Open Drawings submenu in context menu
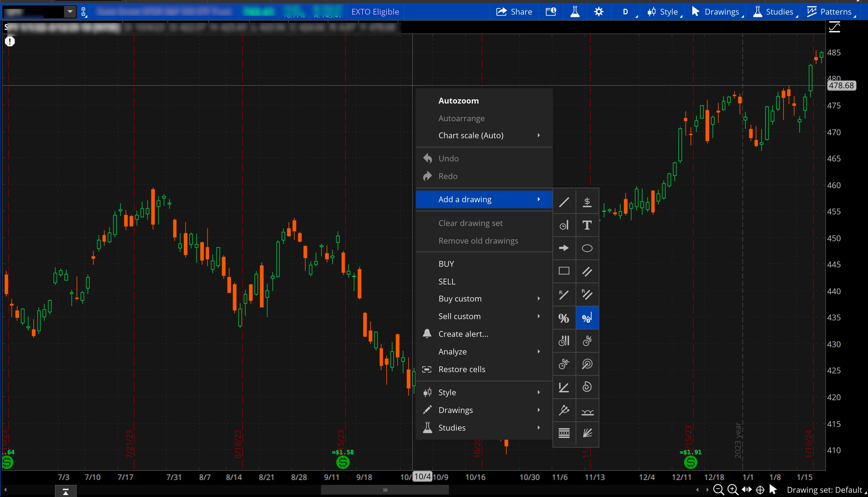 [x=484, y=410]
